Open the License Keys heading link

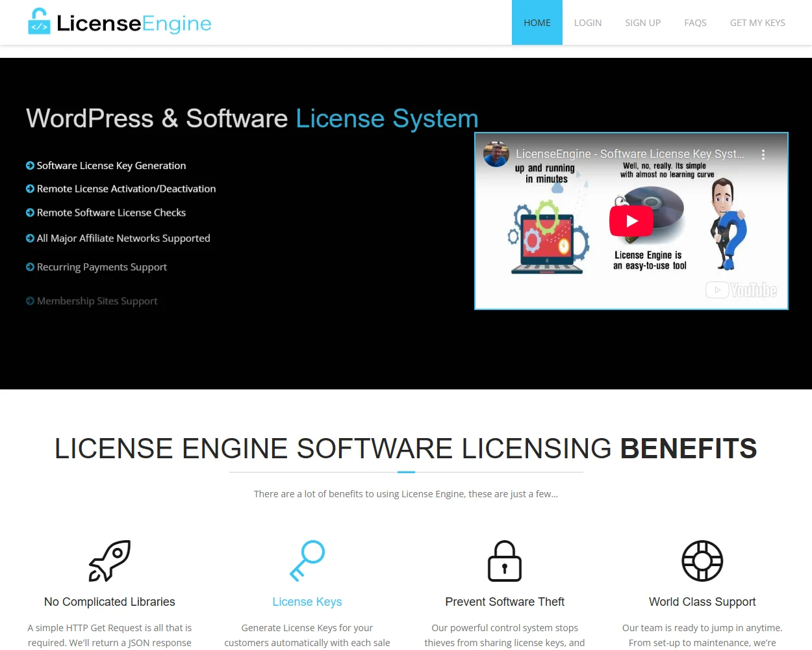[x=307, y=602]
